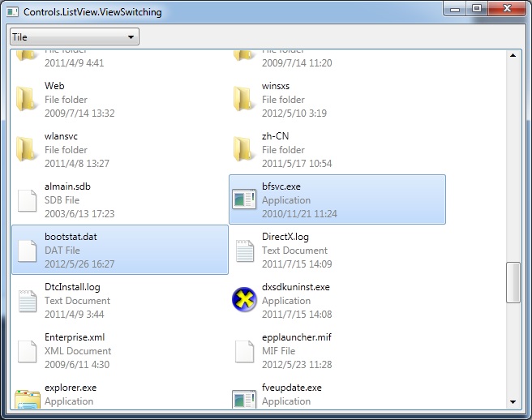Select the wlansvc folder icon
Image resolution: width=532 pixels, height=420 pixels.
(x=28, y=149)
